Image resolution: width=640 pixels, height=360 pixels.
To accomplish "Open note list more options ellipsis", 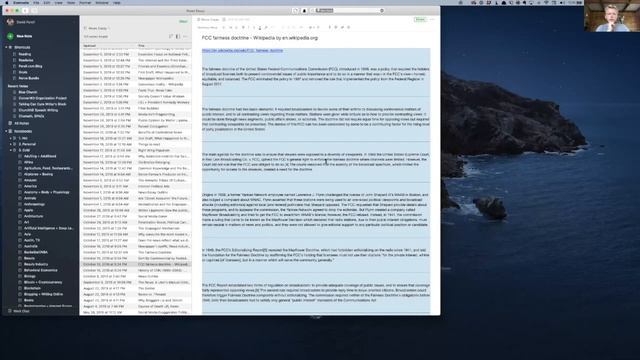I will (x=185, y=36).
